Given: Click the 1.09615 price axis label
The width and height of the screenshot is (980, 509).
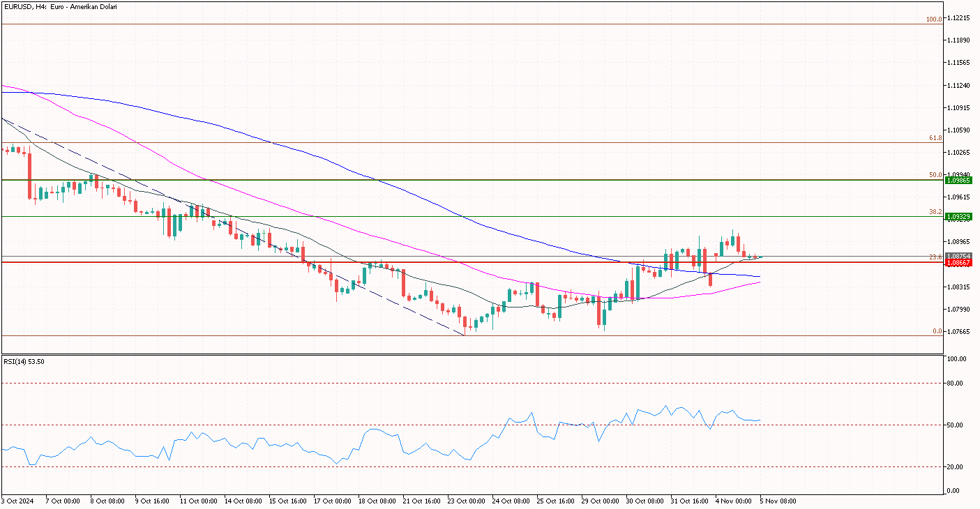Looking at the screenshot, I should 960,197.
